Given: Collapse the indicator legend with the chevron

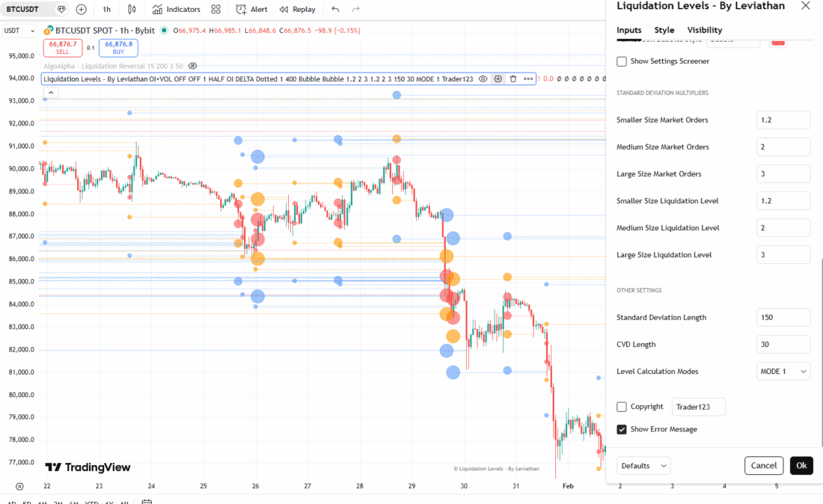Looking at the screenshot, I should pyautogui.click(x=51, y=92).
